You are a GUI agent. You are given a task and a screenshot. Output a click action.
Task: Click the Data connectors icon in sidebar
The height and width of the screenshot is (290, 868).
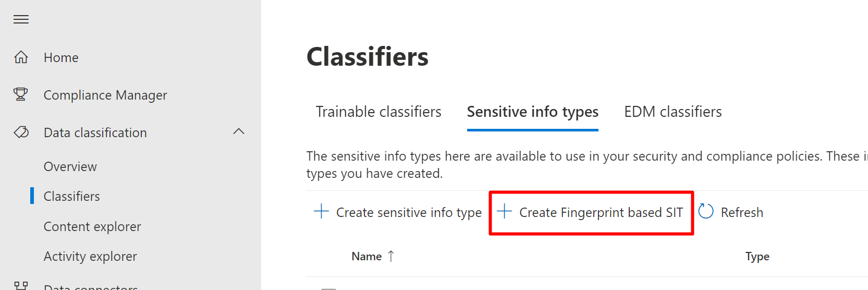tap(21, 286)
